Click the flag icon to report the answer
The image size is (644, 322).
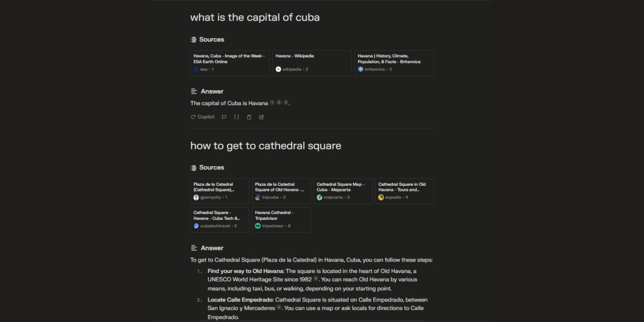coord(224,117)
